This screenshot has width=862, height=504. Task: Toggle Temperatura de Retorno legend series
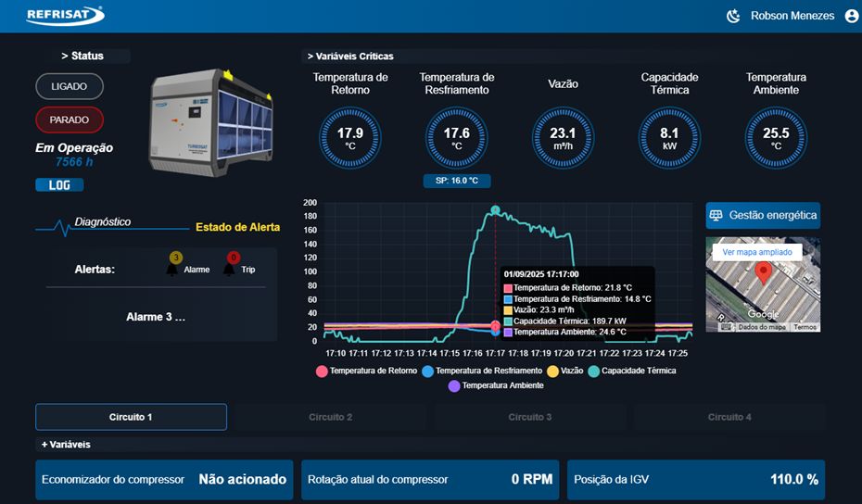[x=367, y=371]
